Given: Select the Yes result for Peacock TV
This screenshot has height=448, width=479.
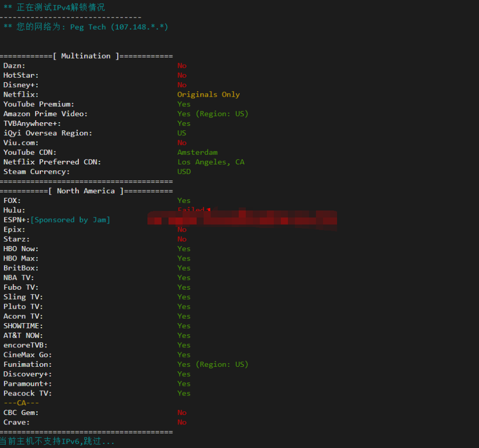Looking at the screenshot, I should click(184, 393).
